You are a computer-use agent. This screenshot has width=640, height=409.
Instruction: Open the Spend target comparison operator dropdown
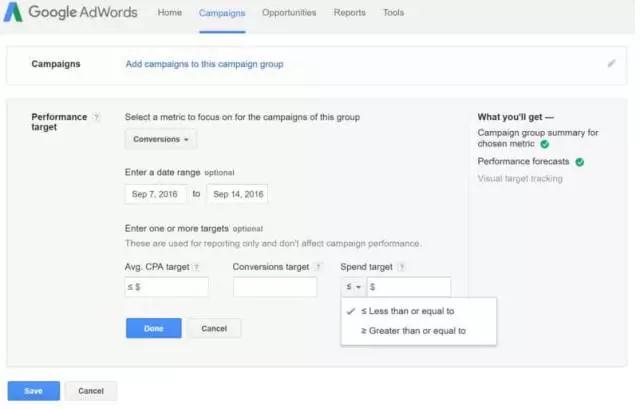[353, 287]
